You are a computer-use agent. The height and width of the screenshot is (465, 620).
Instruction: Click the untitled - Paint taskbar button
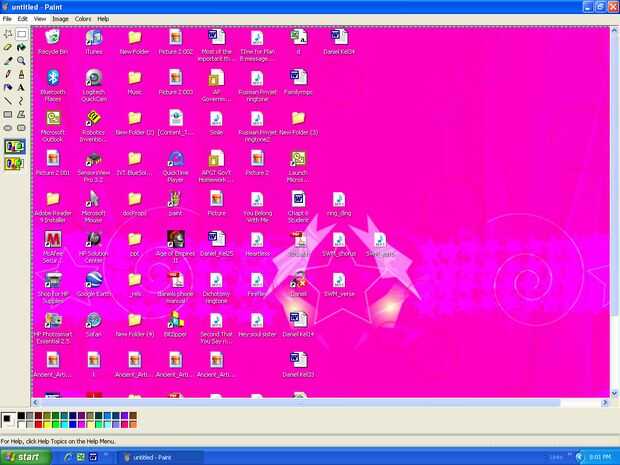click(x=161, y=457)
